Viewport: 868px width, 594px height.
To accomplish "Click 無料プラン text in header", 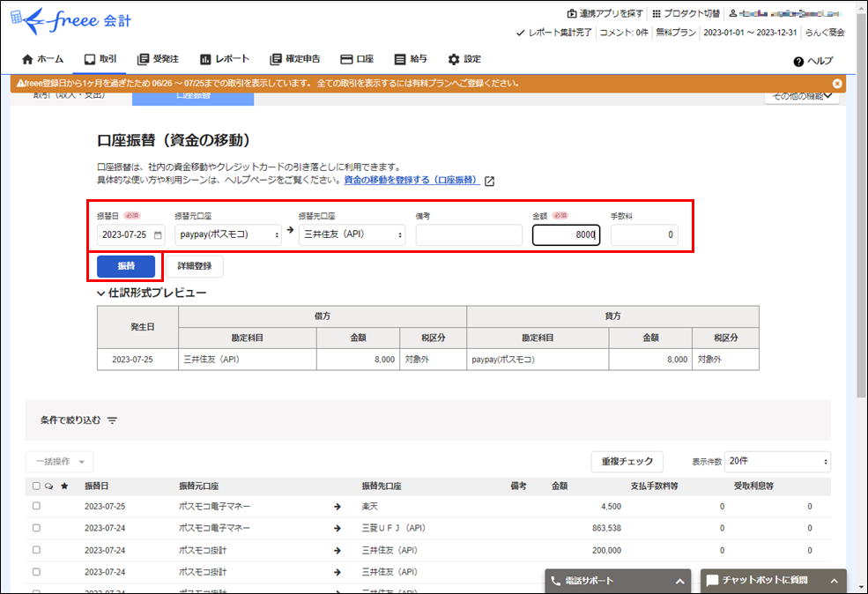I will pyautogui.click(x=676, y=33).
